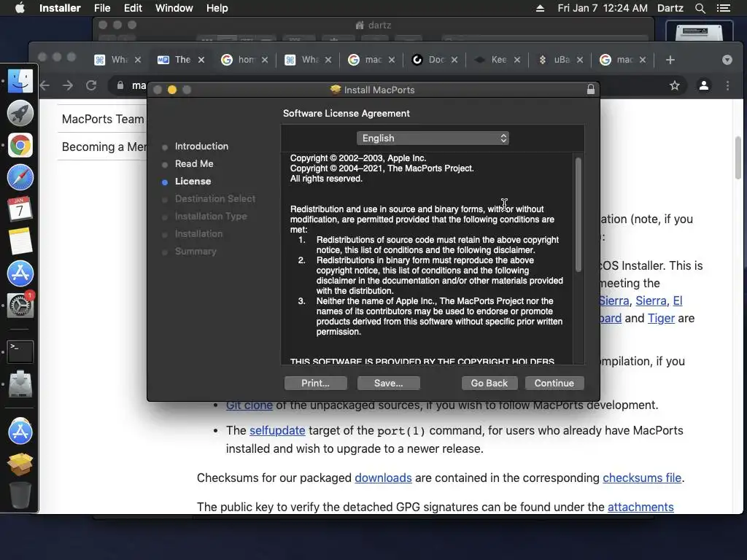The height and width of the screenshot is (560, 747).
Task: Open Chrome three-dot menu
Action: coord(727,85)
